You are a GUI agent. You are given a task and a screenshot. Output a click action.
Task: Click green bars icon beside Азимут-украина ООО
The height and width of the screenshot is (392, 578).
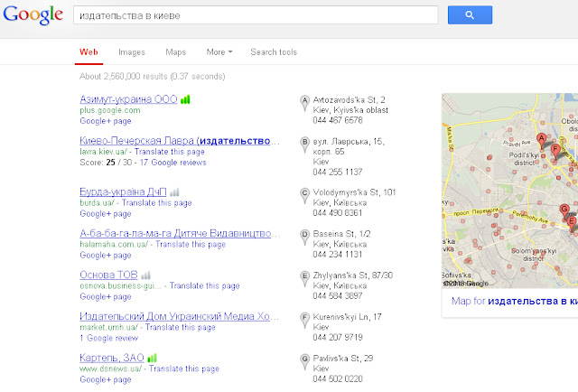[x=185, y=99]
